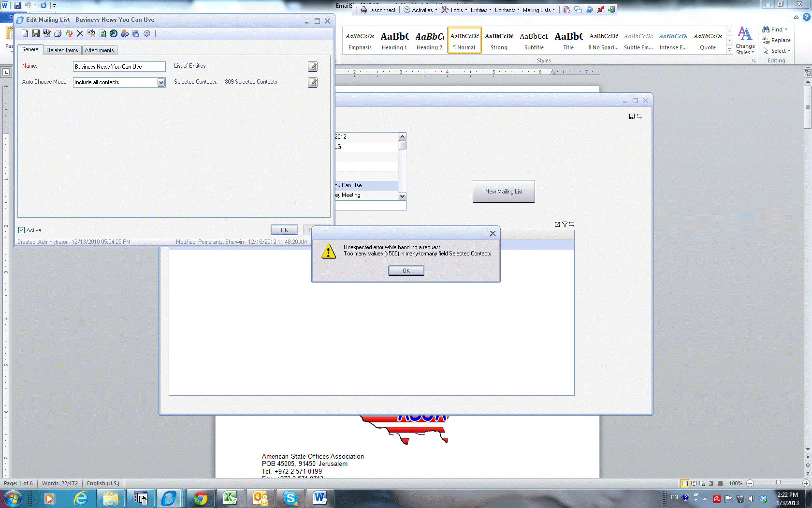Click the mailing list box scroll down arrow
Image resolution: width=812 pixels, height=508 pixels.
point(402,196)
